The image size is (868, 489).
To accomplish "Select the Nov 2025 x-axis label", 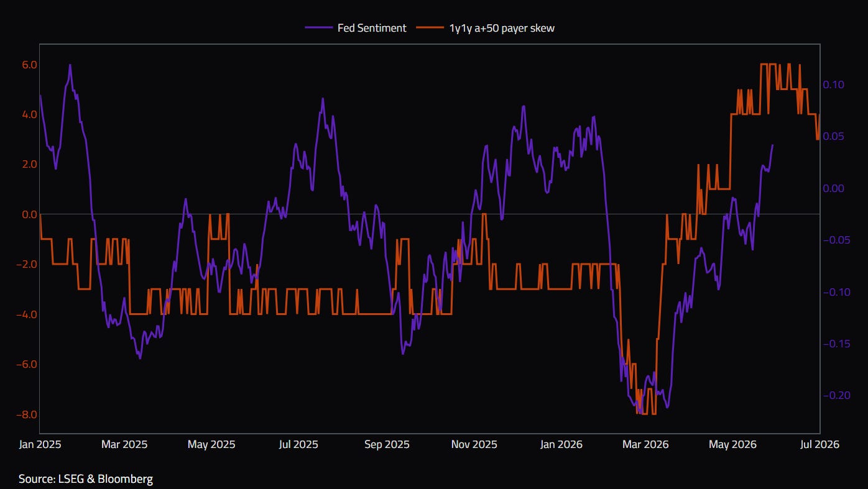I will [474, 444].
